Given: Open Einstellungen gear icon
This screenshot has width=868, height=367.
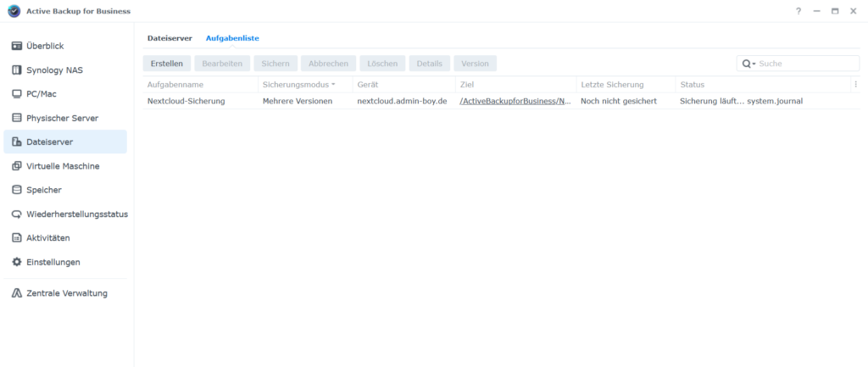Looking at the screenshot, I should [17, 262].
